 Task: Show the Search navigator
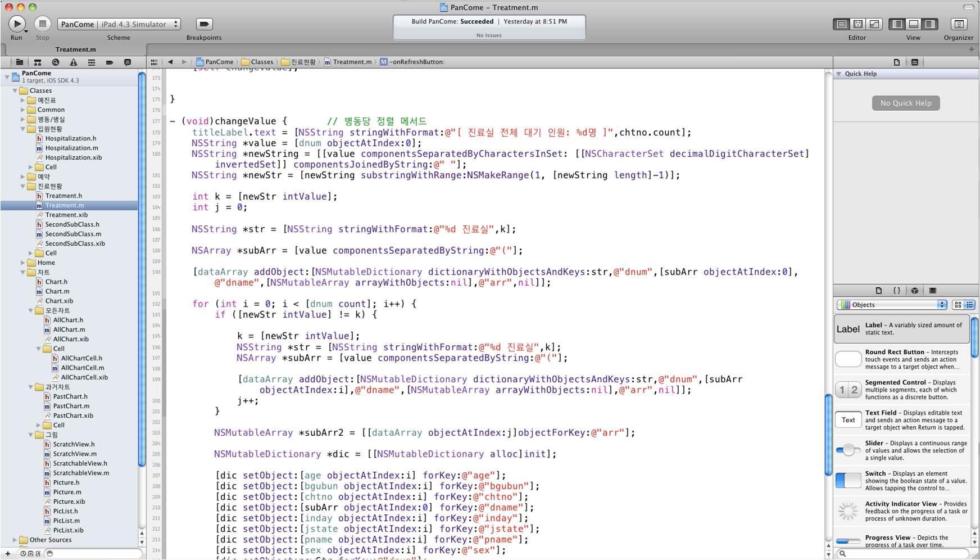point(56,62)
